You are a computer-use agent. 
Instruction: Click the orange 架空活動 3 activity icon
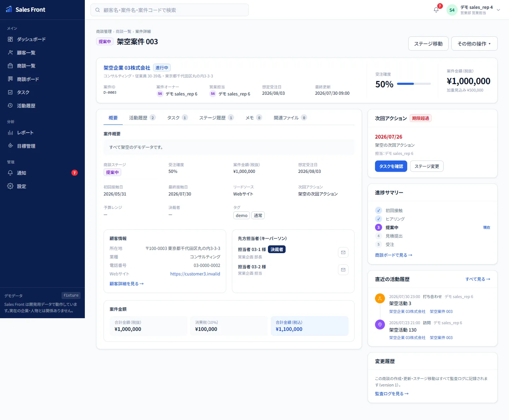click(380, 298)
